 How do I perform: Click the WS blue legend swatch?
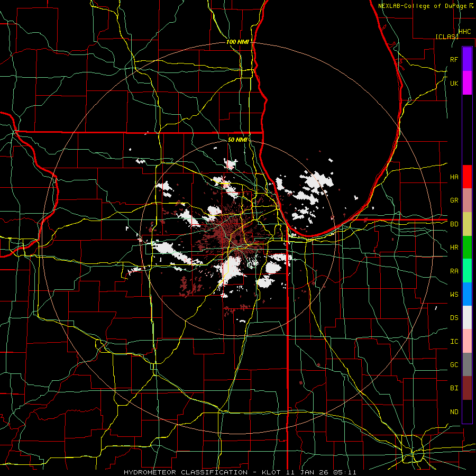(467, 294)
